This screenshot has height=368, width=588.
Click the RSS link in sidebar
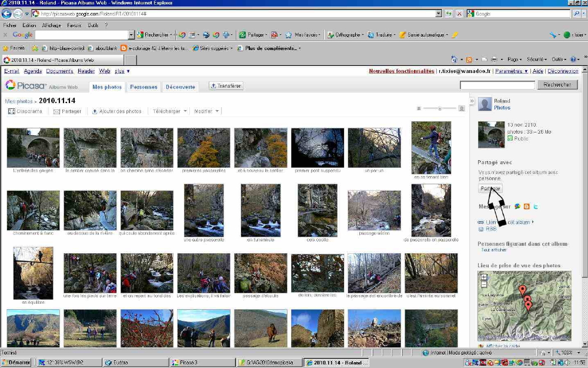tap(491, 228)
